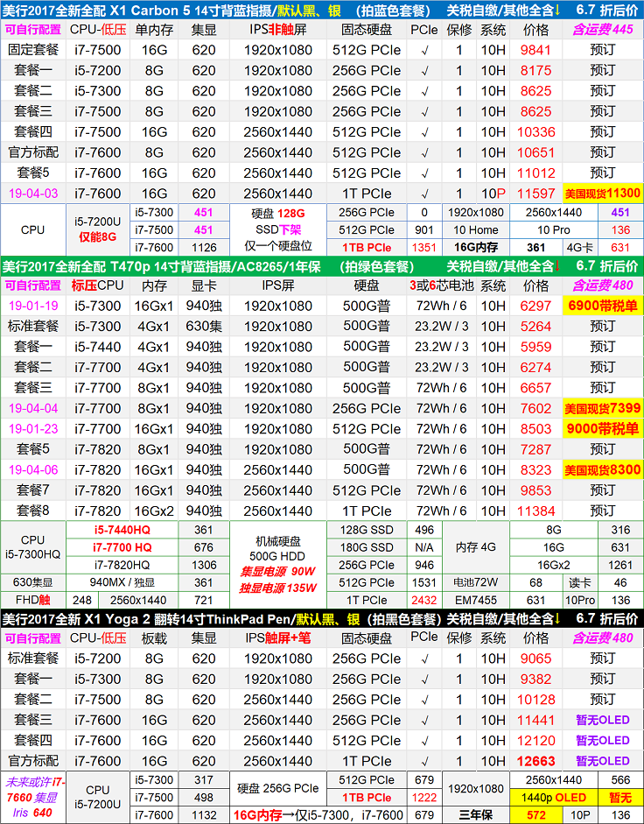644x824 pixels.
Task: Select the 1126 CPU upgrade price
Action: [x=204, y=248]
